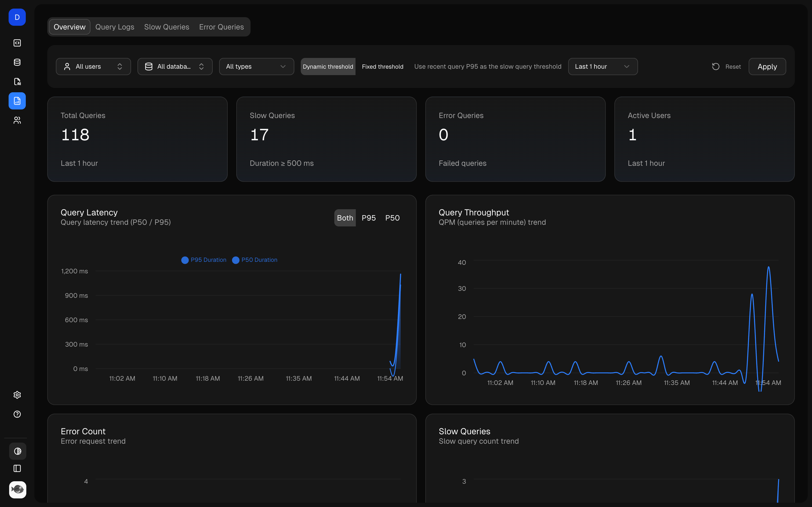
Task: Toggle the P95 Duration legend swatch
Action: tap(185, 260)
